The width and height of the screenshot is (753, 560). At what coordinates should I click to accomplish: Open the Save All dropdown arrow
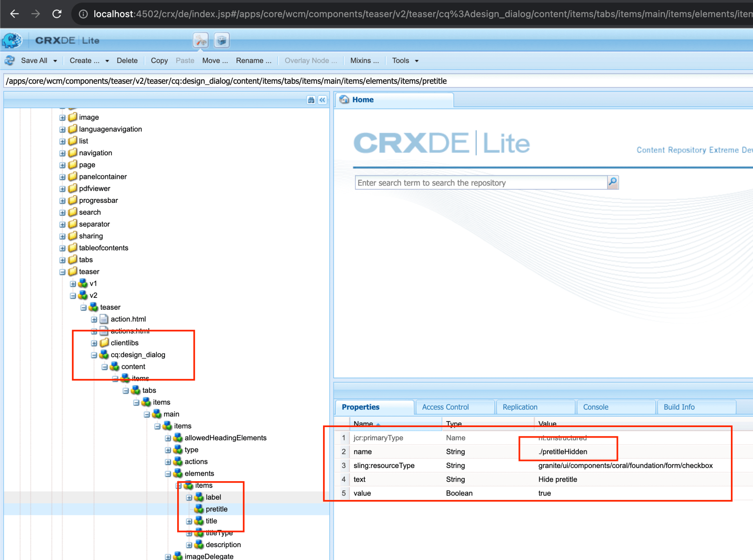(55, 60)
